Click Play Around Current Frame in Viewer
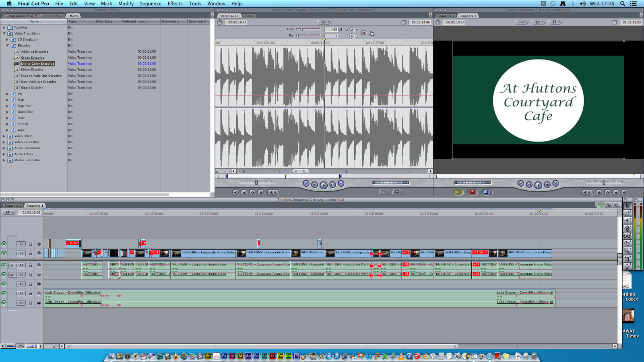The width and height of the screenshot is (644, 362). 332,185
